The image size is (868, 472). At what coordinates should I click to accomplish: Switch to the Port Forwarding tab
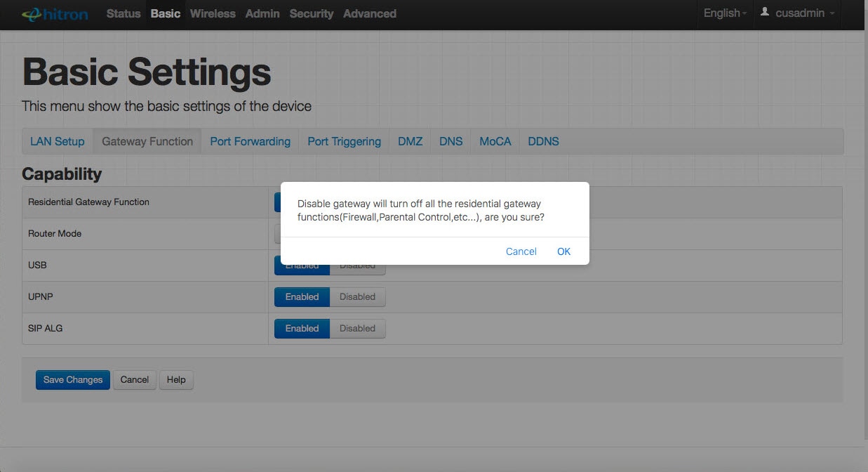(x=250, y=141)
